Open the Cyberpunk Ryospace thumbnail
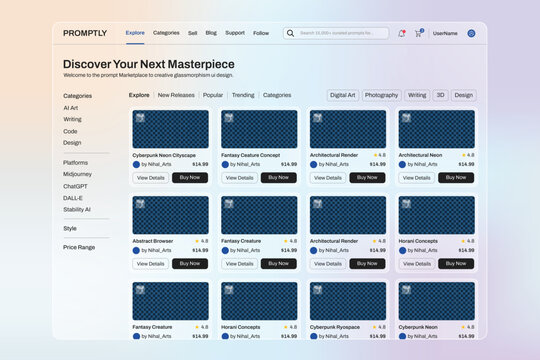Screen dimensions: 540x360 pos(348,301)
